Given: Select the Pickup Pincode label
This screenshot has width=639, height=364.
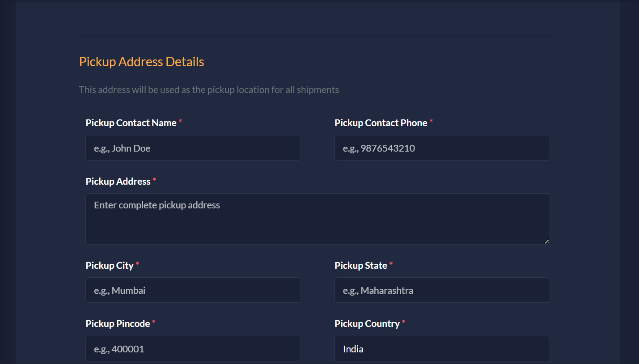Looking at the screenshot, I should point(117,323).
